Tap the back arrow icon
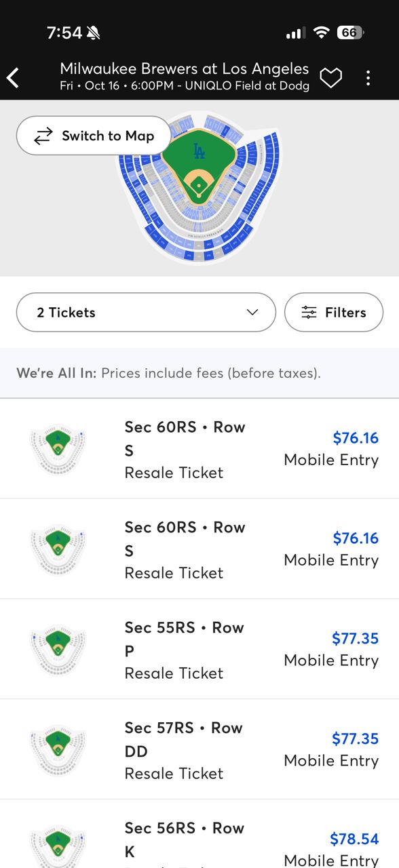Viewport: 399px width, 868px height. coord(13,77)
